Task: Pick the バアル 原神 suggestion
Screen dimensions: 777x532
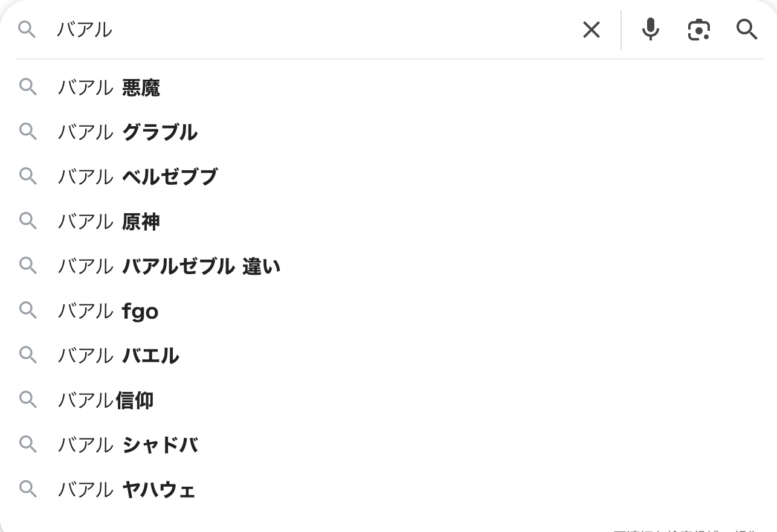Action: coord(109,222)
